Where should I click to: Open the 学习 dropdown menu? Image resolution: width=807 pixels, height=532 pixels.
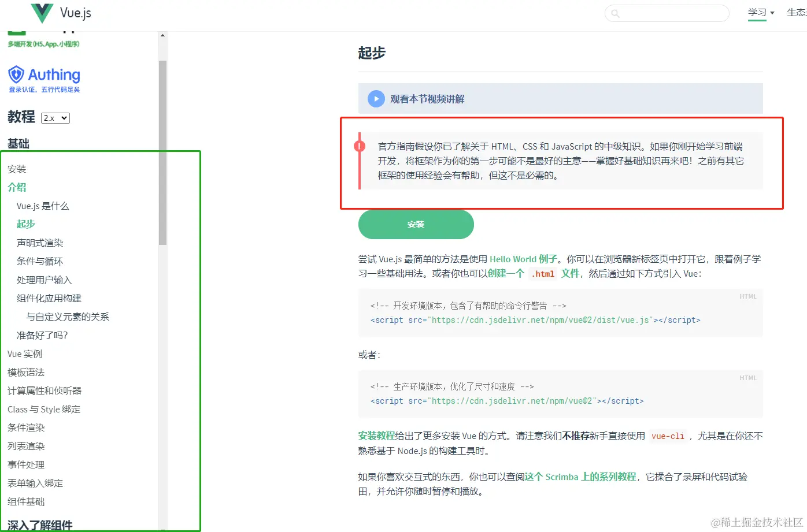click(761, 13)
